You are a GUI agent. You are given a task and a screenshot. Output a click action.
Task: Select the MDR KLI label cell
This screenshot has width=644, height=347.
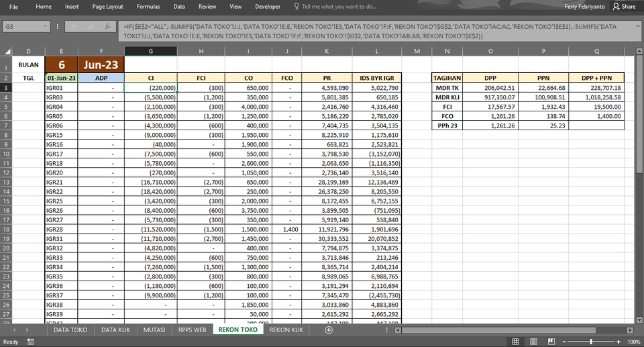pyautogui.click(x=447, y=97)
